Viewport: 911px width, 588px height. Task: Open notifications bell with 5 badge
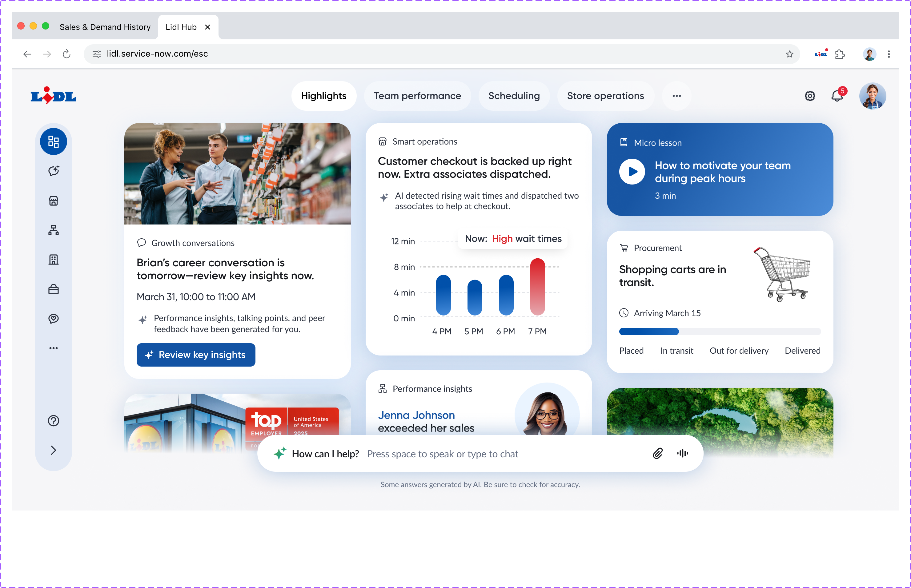[x=837, y=96]
